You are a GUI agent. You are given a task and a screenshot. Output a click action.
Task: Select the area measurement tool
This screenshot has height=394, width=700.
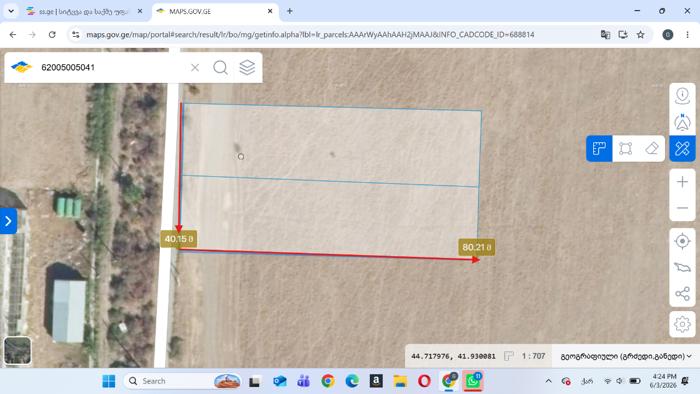[x=625, y=148]
